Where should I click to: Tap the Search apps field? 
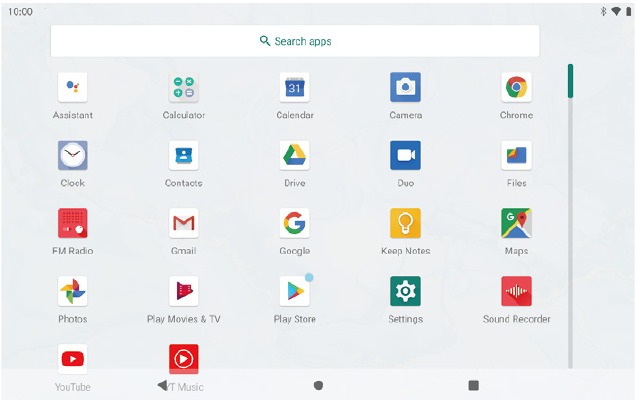[x=295, y=41]
